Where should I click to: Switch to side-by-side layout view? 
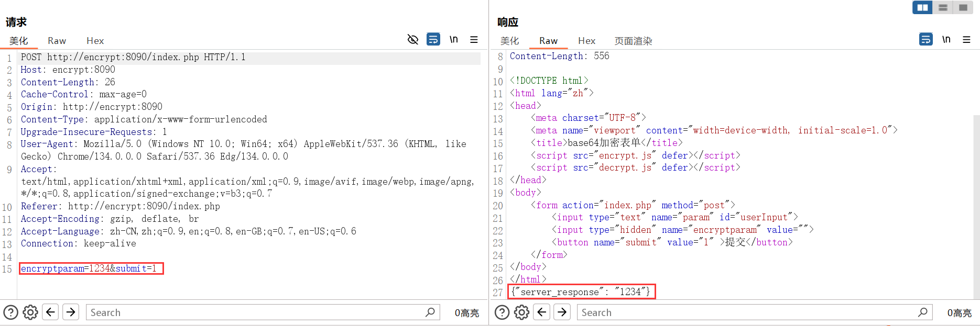point(922,7)
